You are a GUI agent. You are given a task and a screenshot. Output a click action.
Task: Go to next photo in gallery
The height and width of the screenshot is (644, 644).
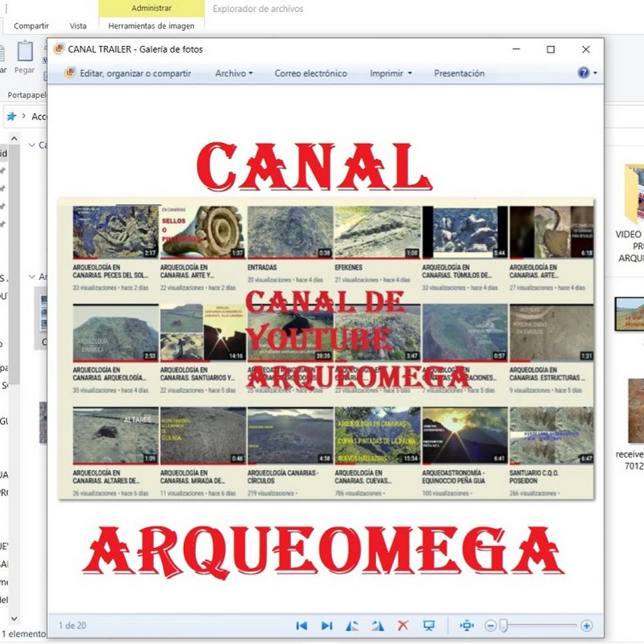coord(327,625)
